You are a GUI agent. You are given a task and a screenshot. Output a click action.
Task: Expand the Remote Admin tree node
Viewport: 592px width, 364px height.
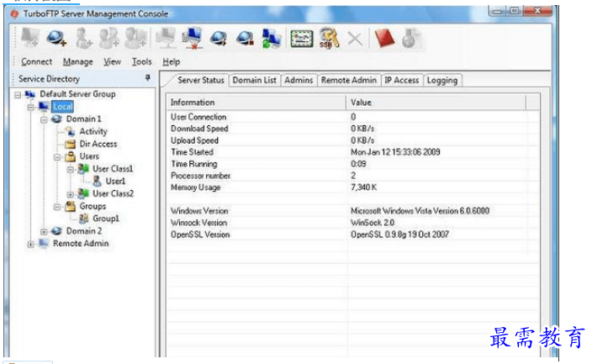pyautogui.click(x=31, y=244)
